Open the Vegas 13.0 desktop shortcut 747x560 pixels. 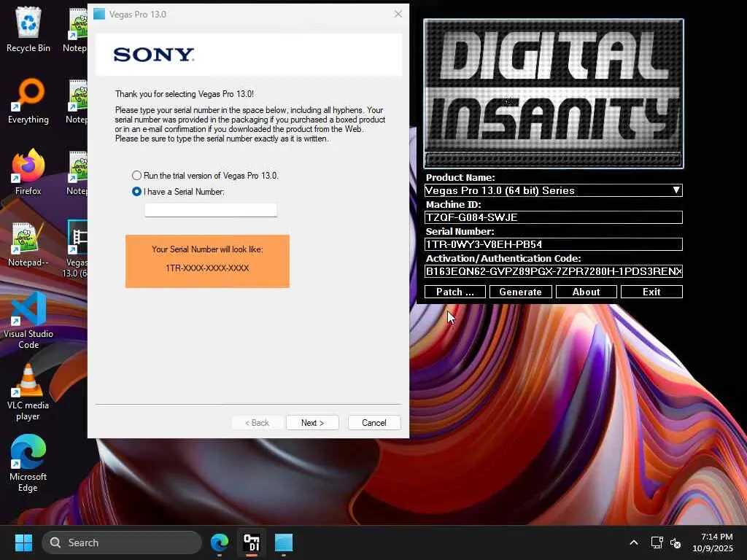coord(76,249)
